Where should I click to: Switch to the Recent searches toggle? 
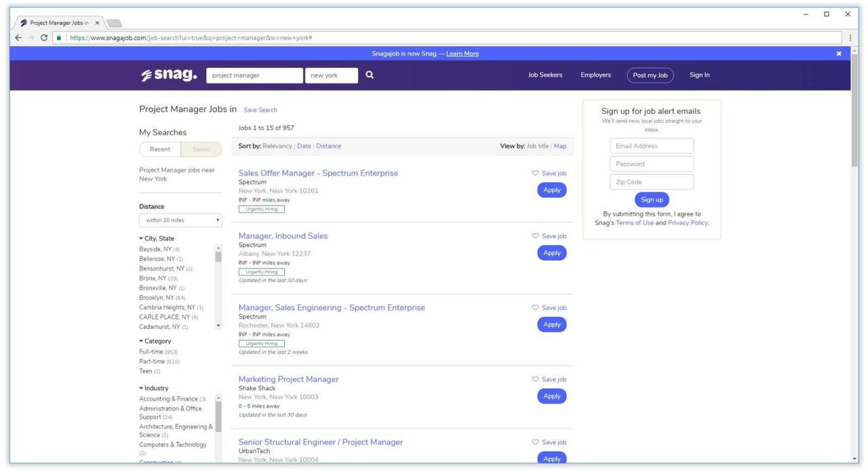(x=160, y=149)
